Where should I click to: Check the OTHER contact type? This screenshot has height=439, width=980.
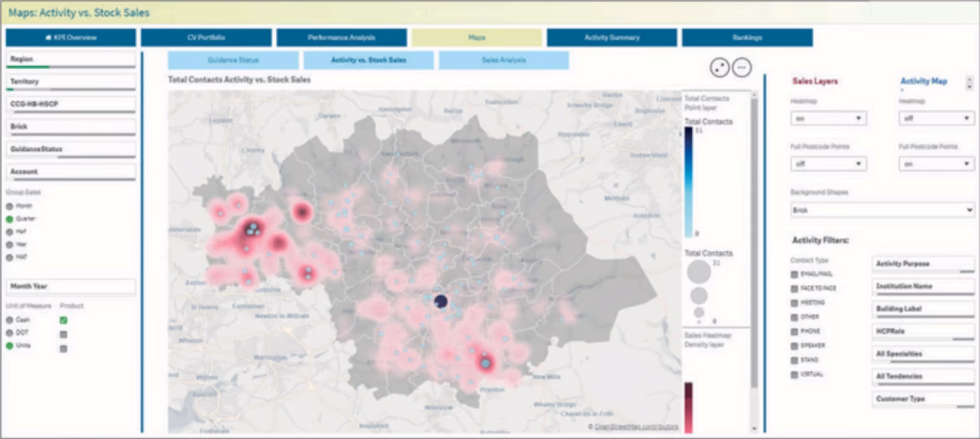[x=794, y=317]
